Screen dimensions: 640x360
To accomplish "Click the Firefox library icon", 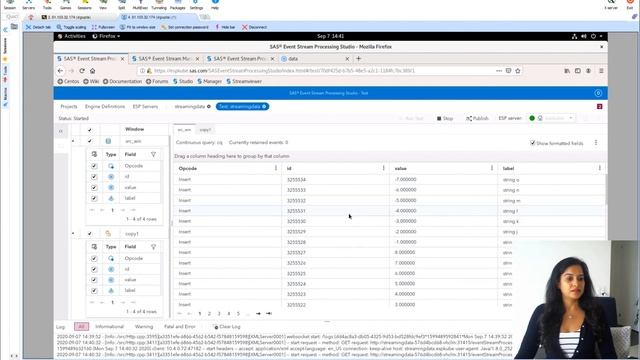I will (567, 71).
